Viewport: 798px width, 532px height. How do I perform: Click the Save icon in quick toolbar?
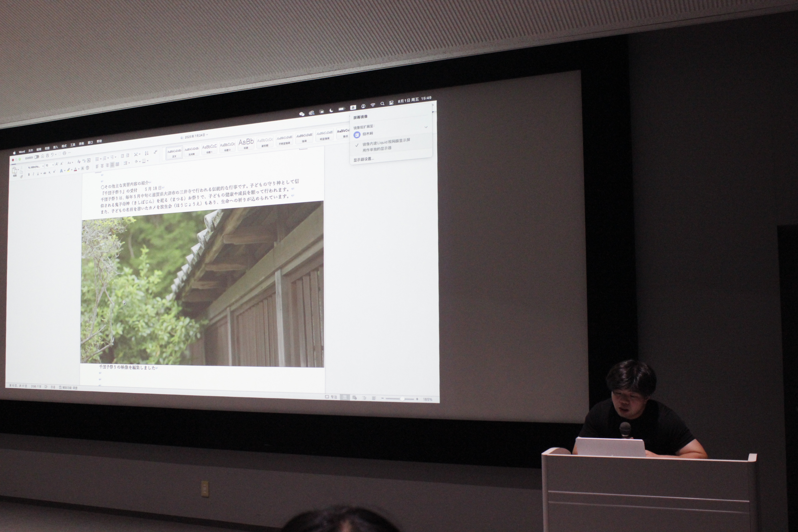pos(48,156)
